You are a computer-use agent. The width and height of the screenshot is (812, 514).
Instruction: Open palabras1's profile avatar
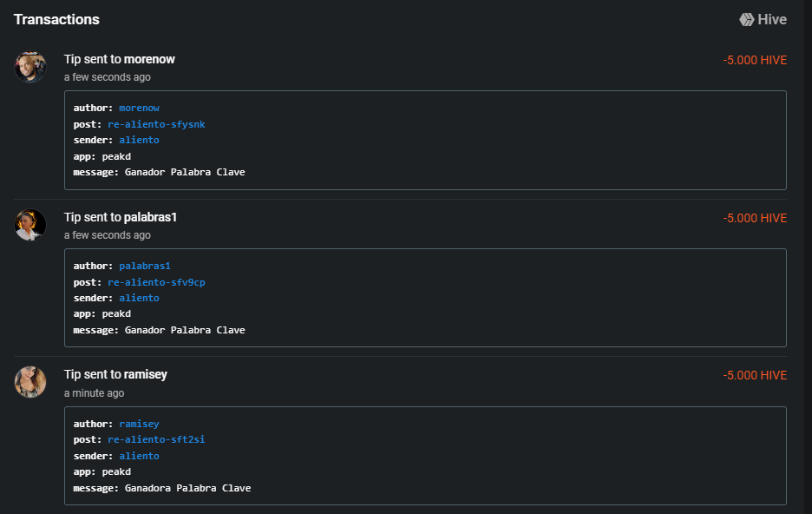coord(30,225)
